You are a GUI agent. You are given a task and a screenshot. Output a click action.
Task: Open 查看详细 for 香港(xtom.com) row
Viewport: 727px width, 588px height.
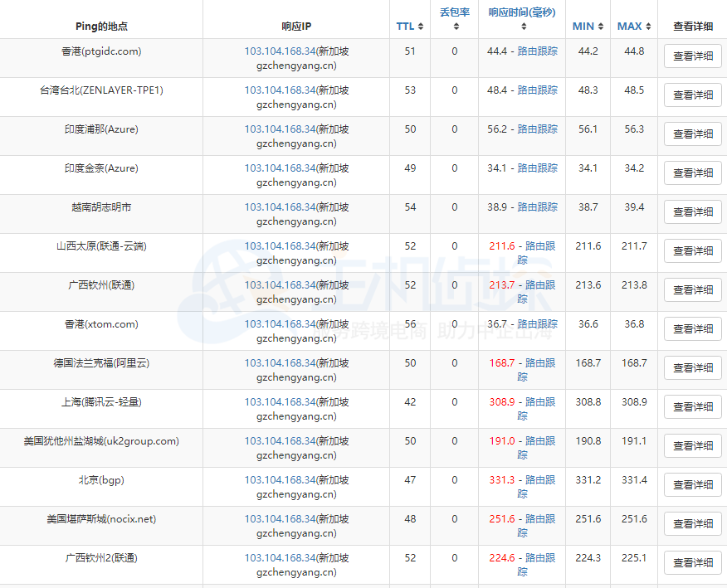click(x=693, y=328)
